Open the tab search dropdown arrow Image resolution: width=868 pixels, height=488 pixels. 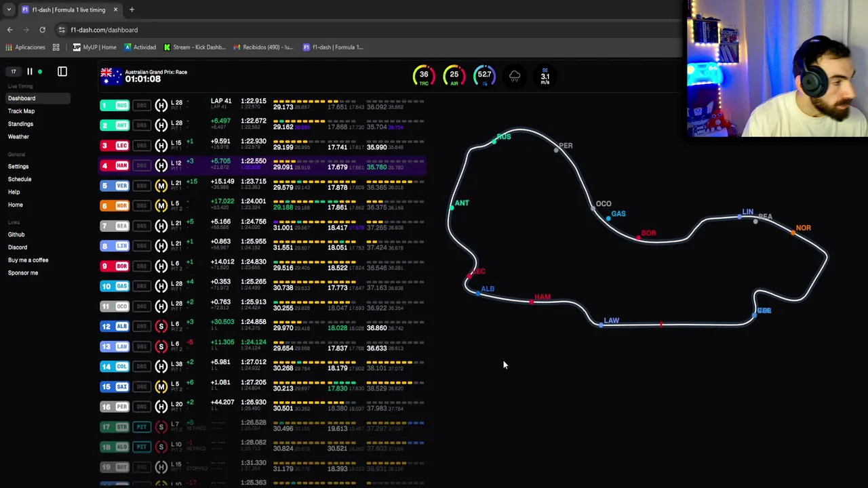[8, 9]
